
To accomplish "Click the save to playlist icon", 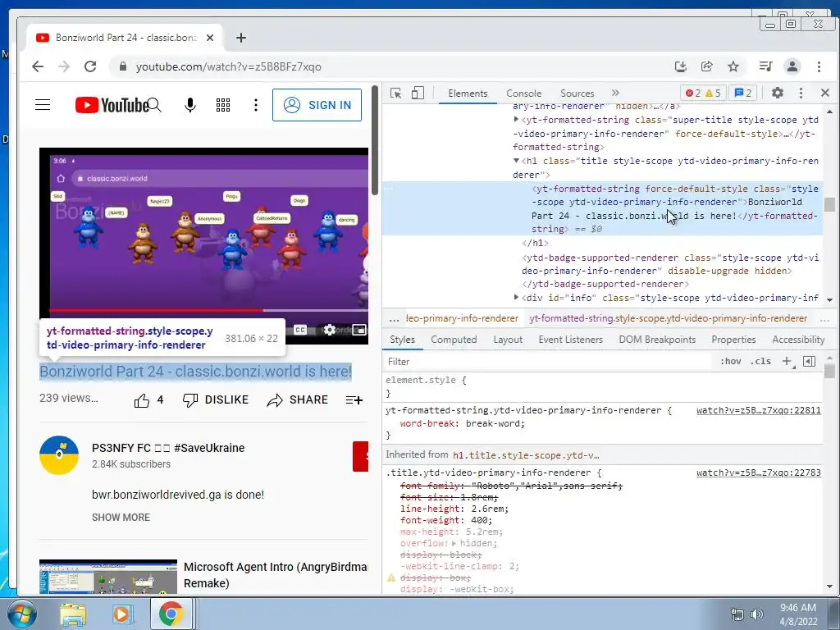I will coord(354,400).
